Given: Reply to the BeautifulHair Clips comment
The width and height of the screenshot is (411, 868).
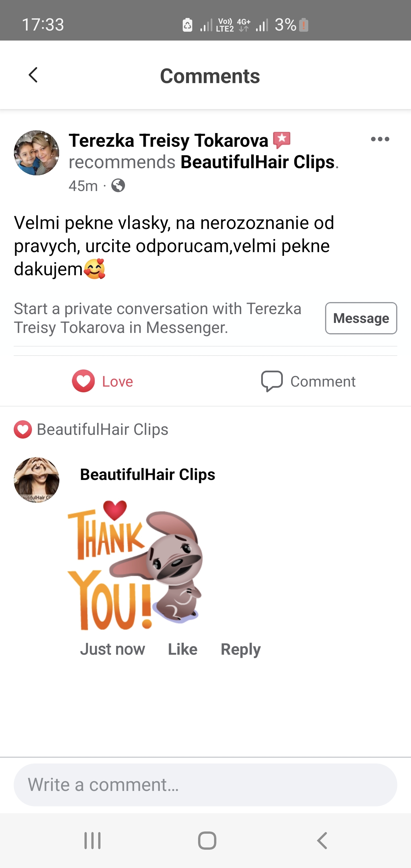Looking at the screenshot, I should pyautogui.click(x=241, y=649).
